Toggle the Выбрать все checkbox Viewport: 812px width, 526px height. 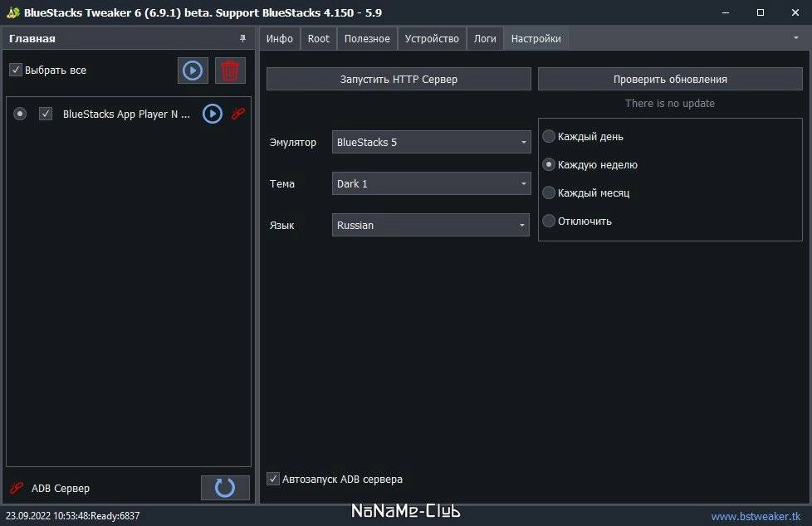pos(16,70)
